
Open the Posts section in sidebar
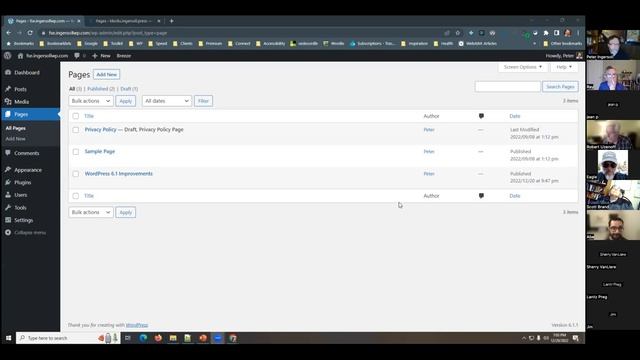[20, 89]
